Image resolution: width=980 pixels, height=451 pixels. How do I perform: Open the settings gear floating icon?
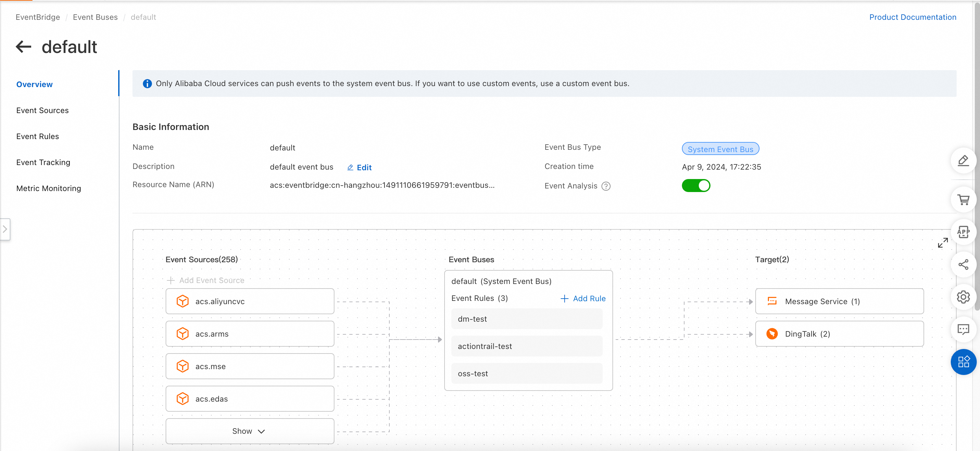963,297
